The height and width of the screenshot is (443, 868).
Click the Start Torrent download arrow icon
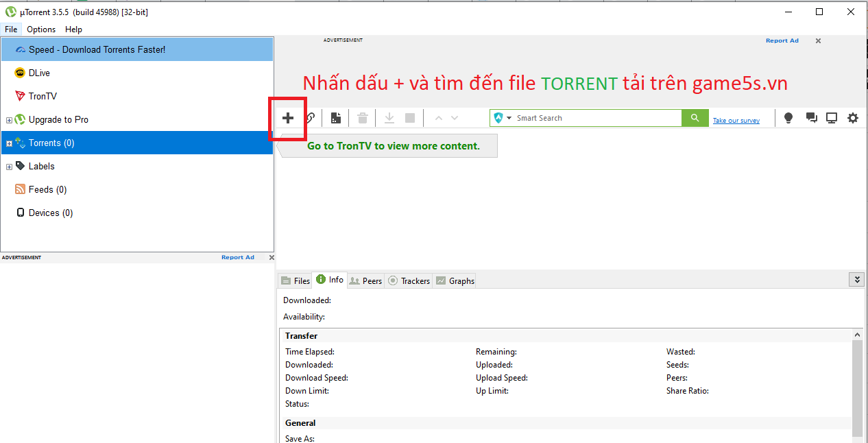[x=389, y=118]
